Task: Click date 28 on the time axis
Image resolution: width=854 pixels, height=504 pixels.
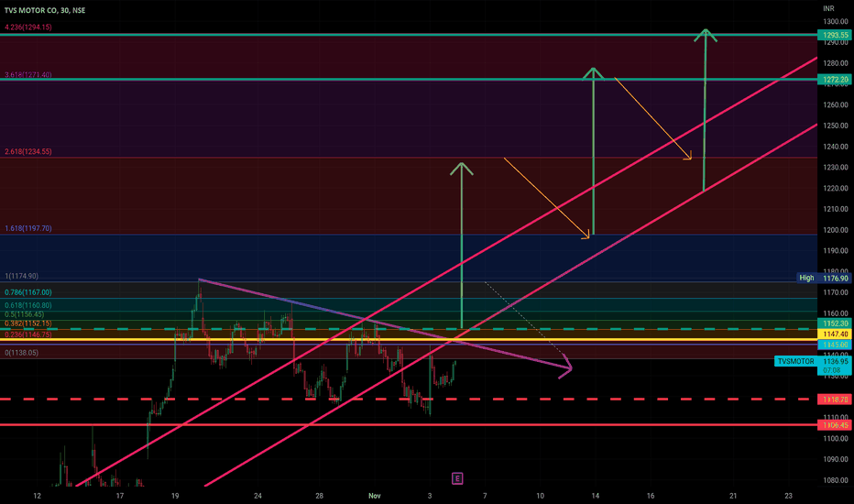Action: click(319, 496)
